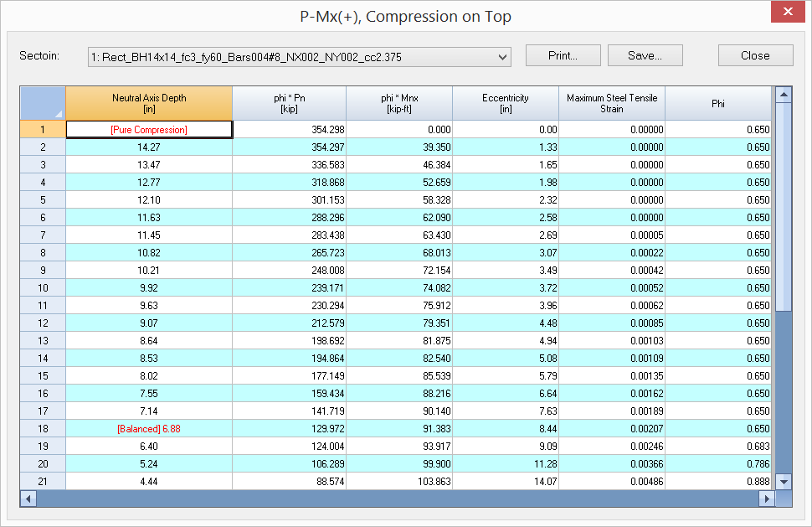Click the vertical scrollbar thumb
Image resolution: width=812 pixels, height=527 pixels.
(x=784, y=205)
